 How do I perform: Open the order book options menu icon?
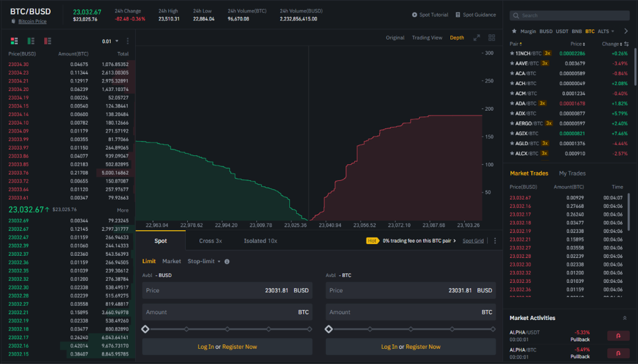click(127, 41)
